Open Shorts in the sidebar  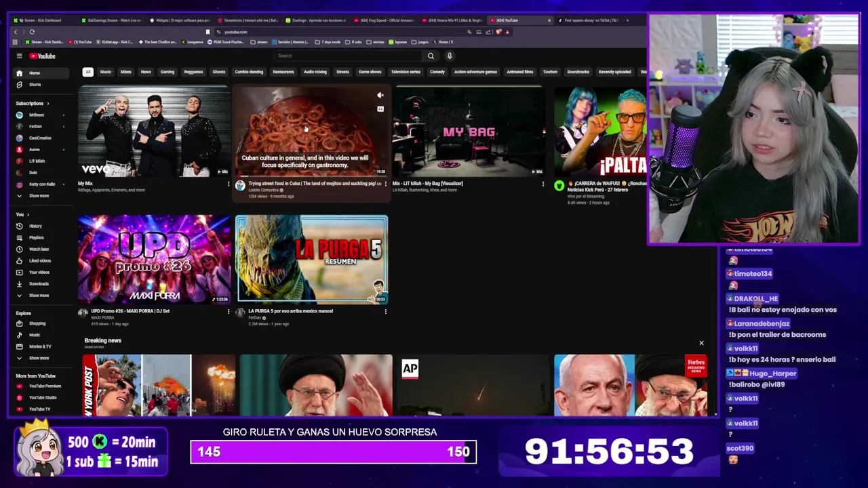(x=41, y=85)
